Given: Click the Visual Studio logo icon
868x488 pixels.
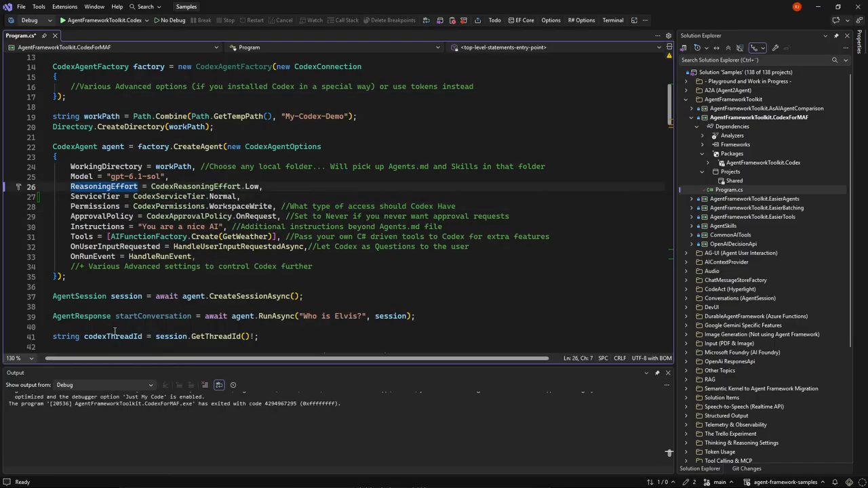Looking at the screenshot, I should pos(7,7).
